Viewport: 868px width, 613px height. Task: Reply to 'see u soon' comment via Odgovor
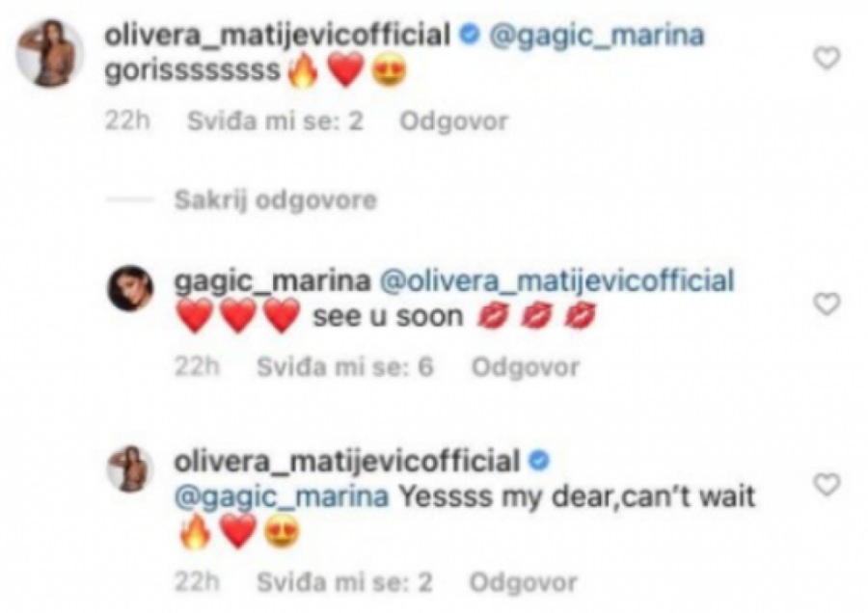click(x=525, y=367)
